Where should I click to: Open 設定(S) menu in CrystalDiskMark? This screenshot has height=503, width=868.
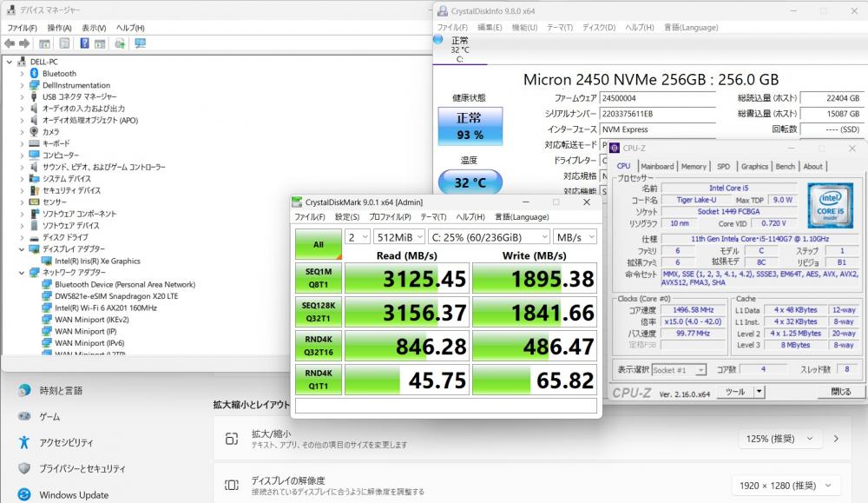pos(347,217)
